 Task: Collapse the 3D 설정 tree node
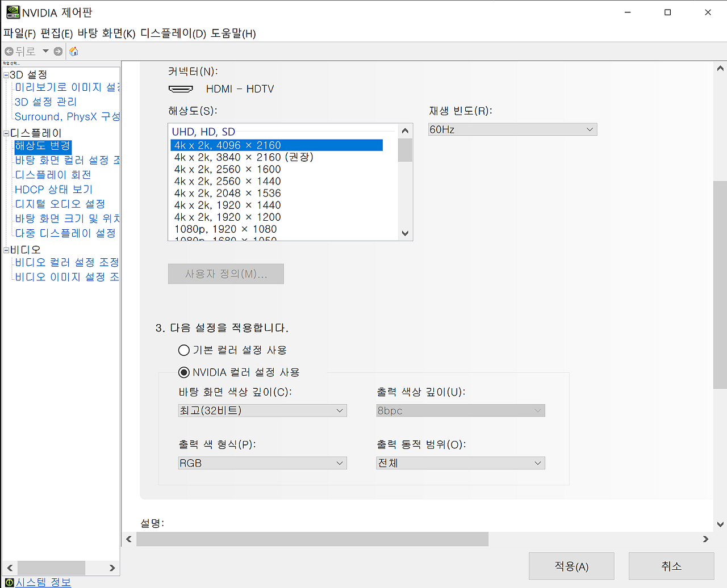point(6,75)
